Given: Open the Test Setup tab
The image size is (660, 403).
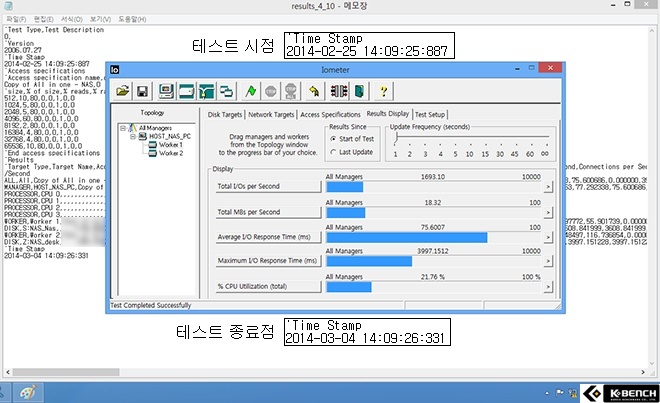Looking at the screenshot, I should point(430,115).
